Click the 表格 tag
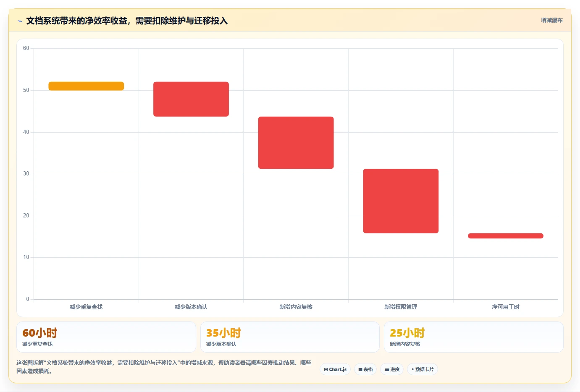 tap(365, 369)
